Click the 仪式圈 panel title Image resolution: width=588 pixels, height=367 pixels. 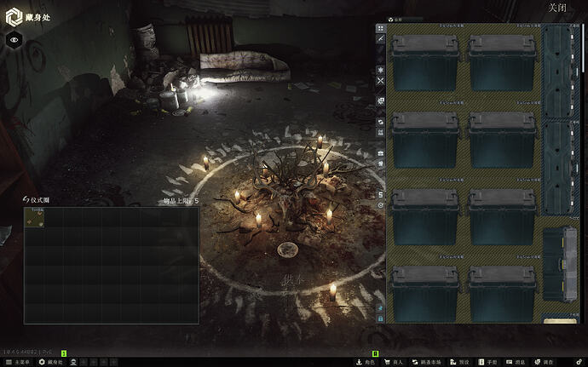click(40, 200)
